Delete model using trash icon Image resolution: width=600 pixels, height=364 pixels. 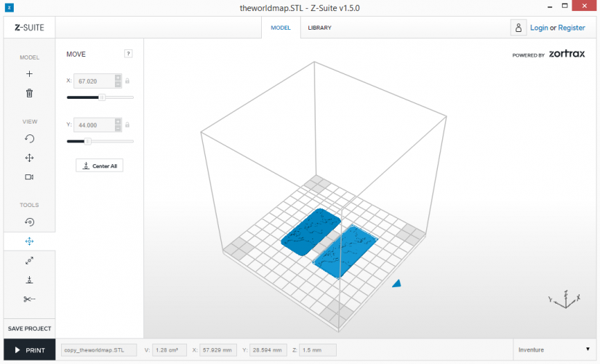29,93
